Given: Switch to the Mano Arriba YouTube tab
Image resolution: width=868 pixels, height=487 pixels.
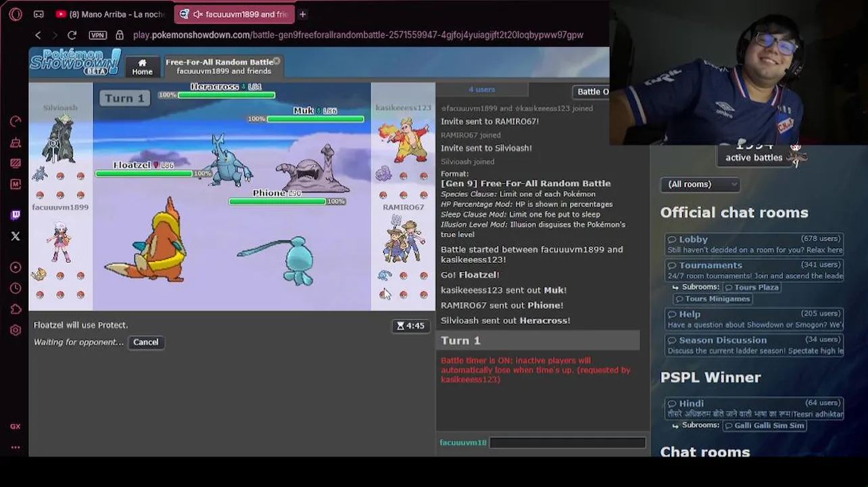Looking at the screenshot, I should tap(110, 14).
